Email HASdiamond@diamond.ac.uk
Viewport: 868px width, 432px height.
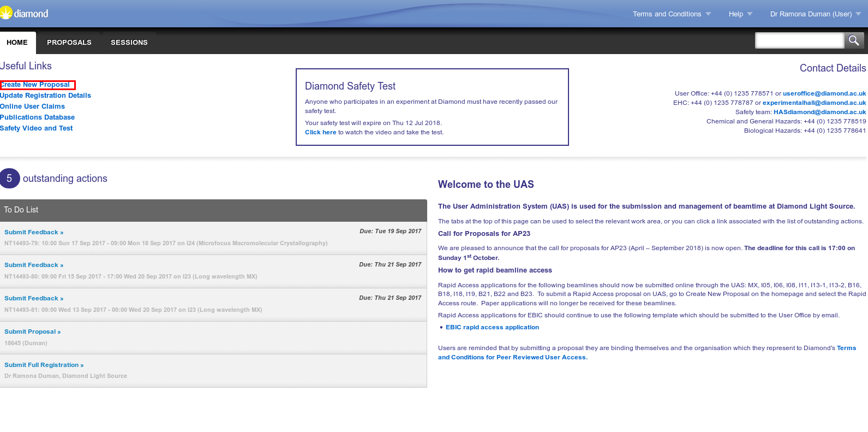pos(819,112)
